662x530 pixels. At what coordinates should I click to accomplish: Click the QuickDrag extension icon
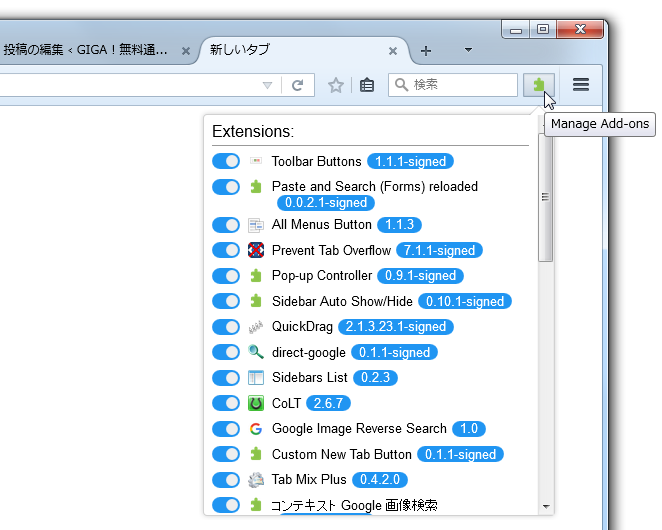[255, 327]
